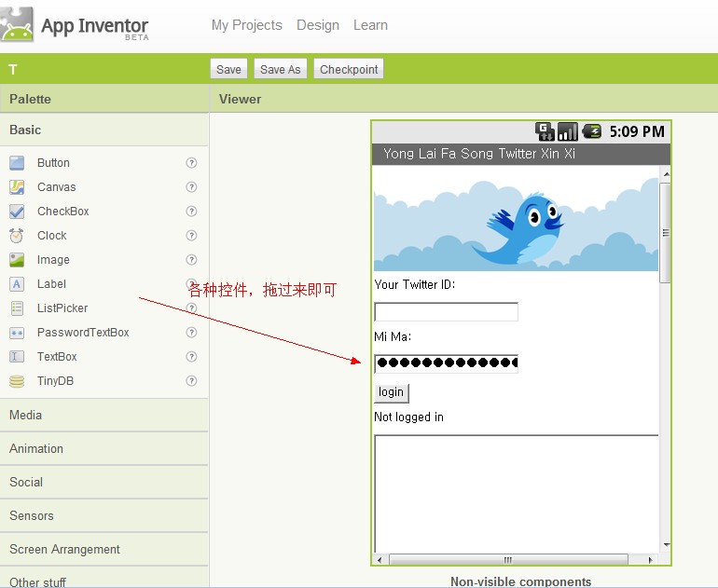
Task: Open help for ListPicker component
Action: (192, 308)
